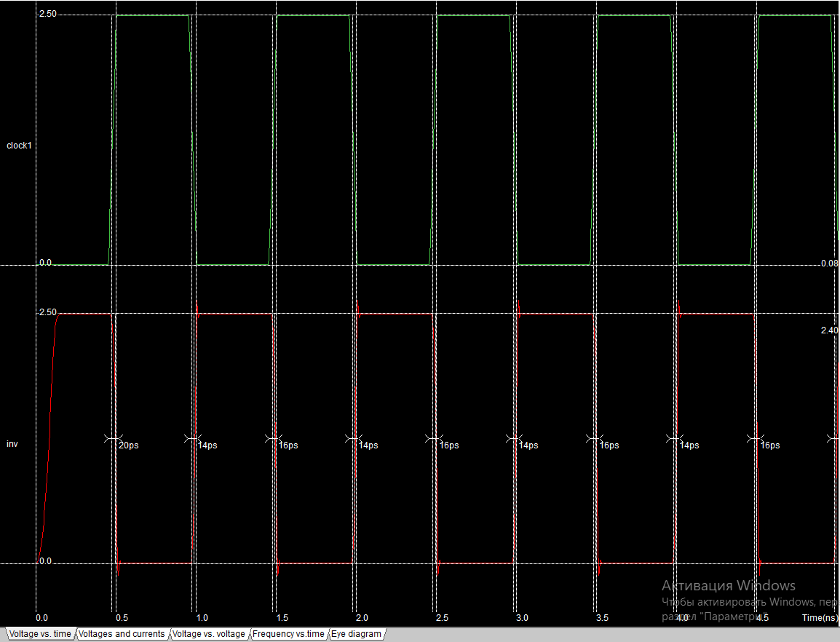Select the clock1 signal label

click(x=19, y=146)
